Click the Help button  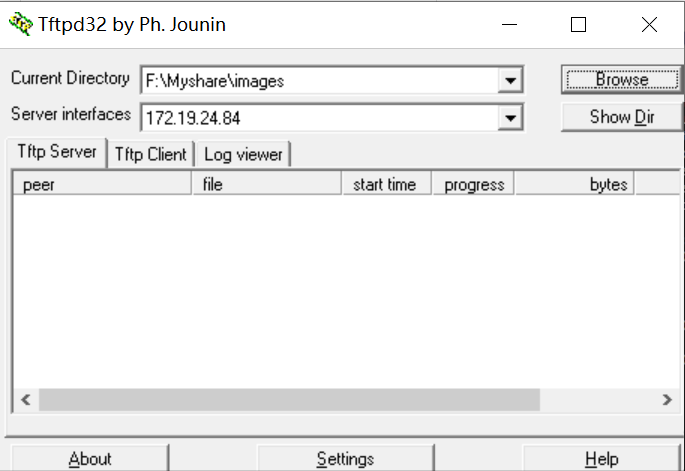[x=602, y=458]
